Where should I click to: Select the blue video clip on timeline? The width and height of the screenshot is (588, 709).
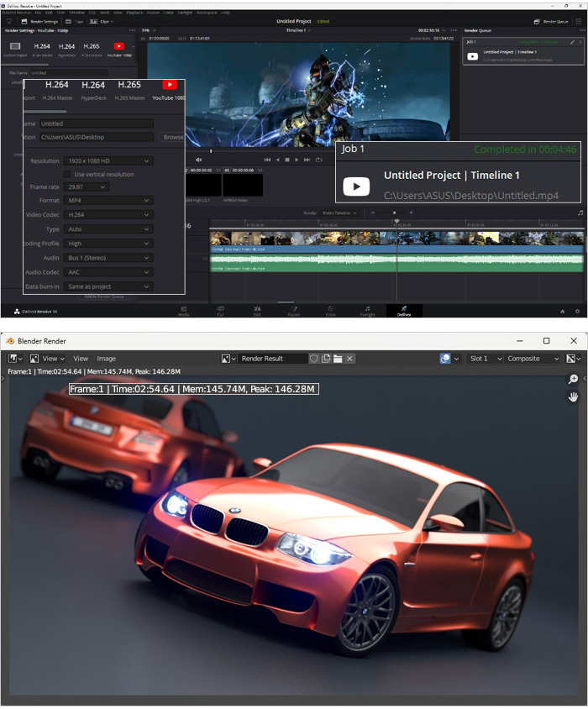click(x=396, y=241)
